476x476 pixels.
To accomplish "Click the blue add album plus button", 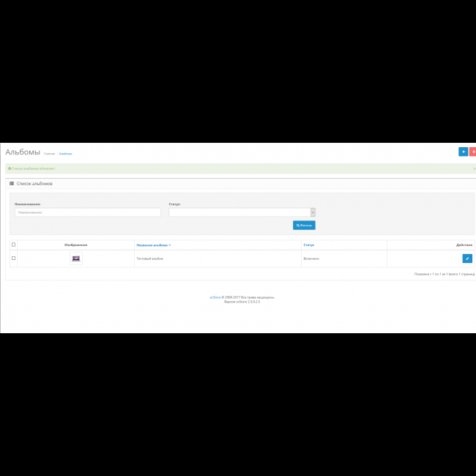I will [463, 152].
